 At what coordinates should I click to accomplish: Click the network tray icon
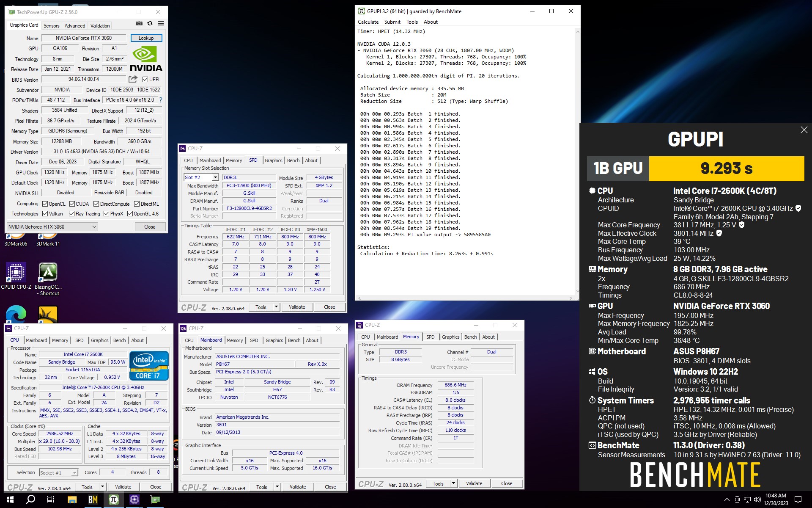(x=747, y=500)
